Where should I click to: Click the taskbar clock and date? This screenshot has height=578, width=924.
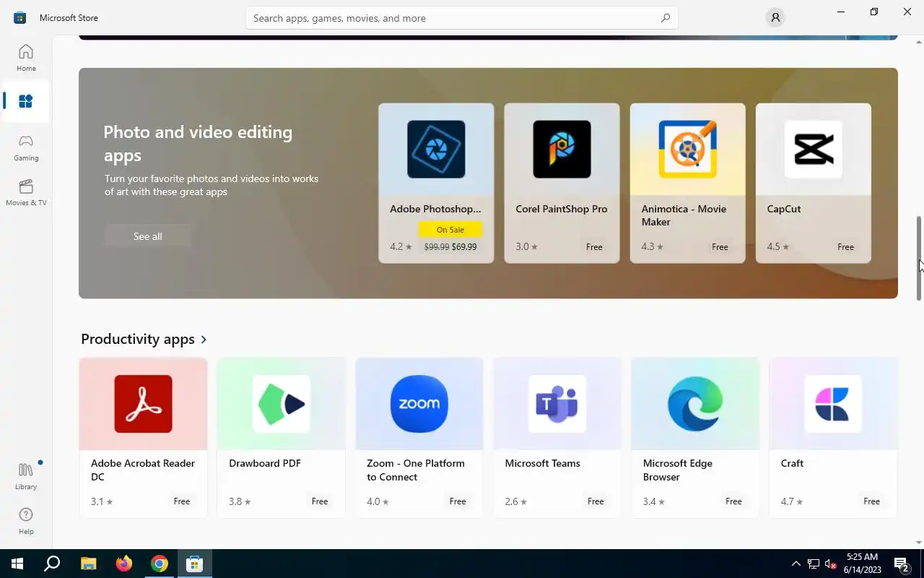click(x=863, y=564)
